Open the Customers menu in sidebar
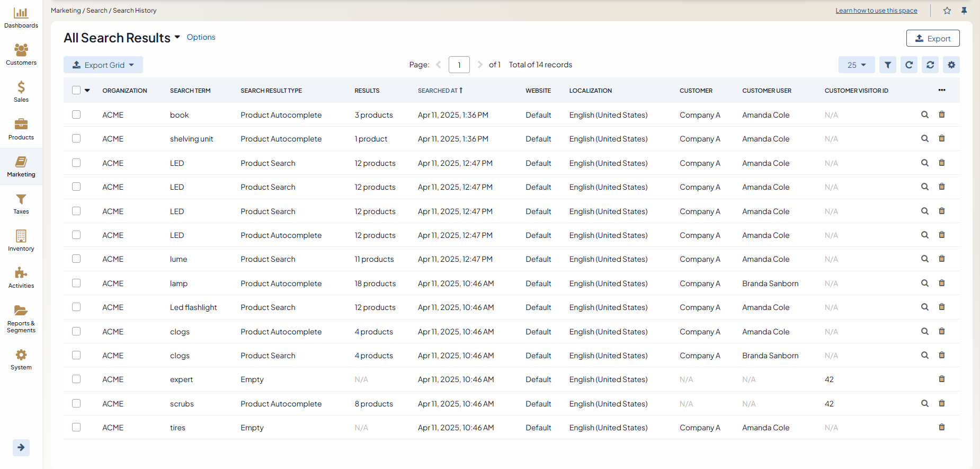980x469 pixels. click(21, 55)
